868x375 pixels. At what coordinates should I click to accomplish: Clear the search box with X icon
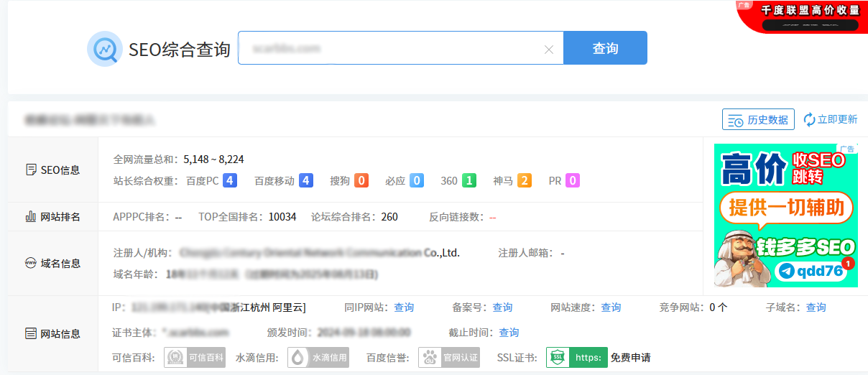point(549,50)
